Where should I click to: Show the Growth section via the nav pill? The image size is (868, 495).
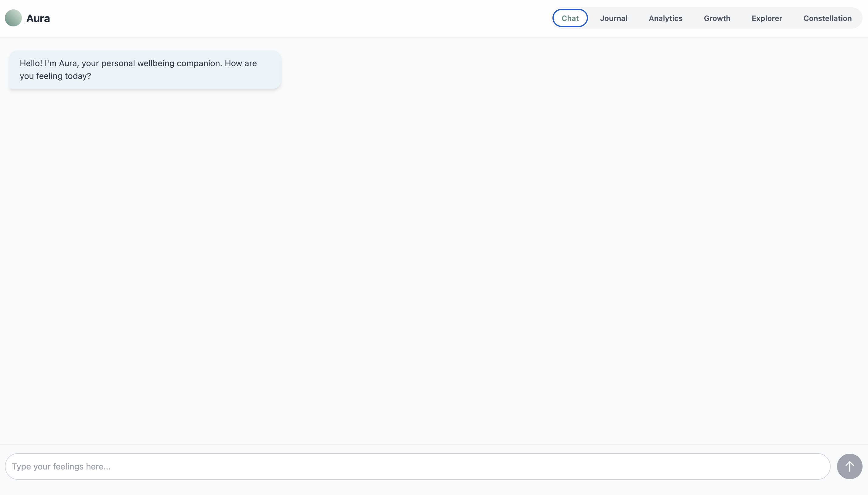click(717, 18)
